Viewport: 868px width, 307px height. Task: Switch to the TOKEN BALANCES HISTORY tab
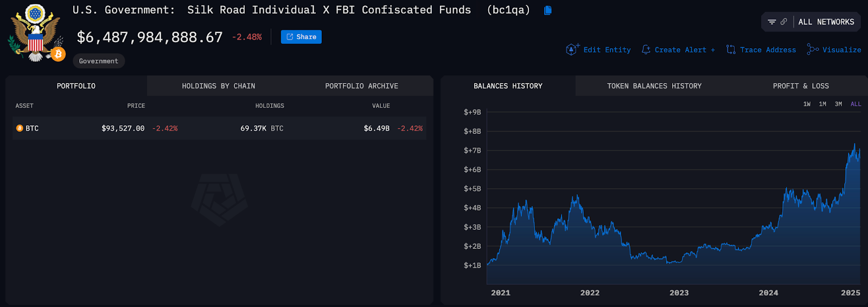654,86
